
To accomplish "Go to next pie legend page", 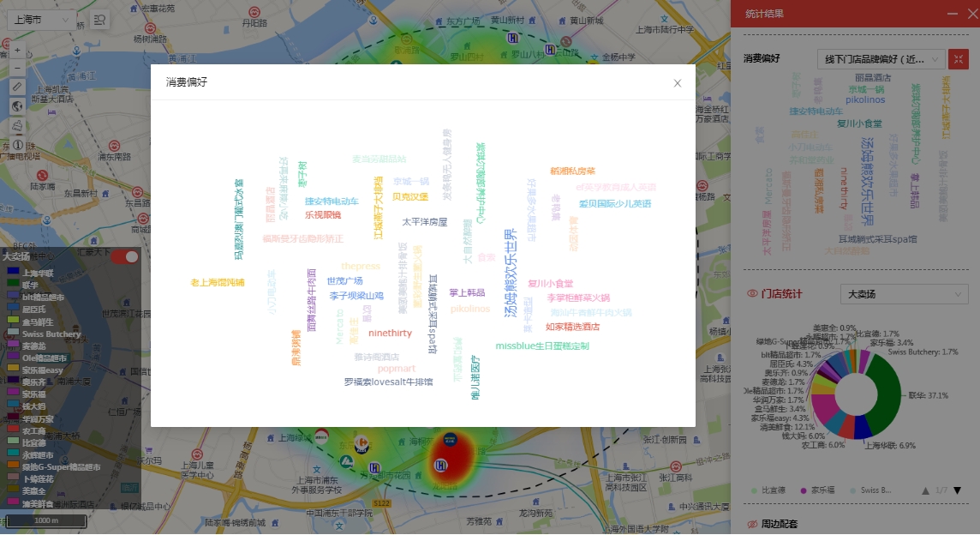I will point(957,490).
